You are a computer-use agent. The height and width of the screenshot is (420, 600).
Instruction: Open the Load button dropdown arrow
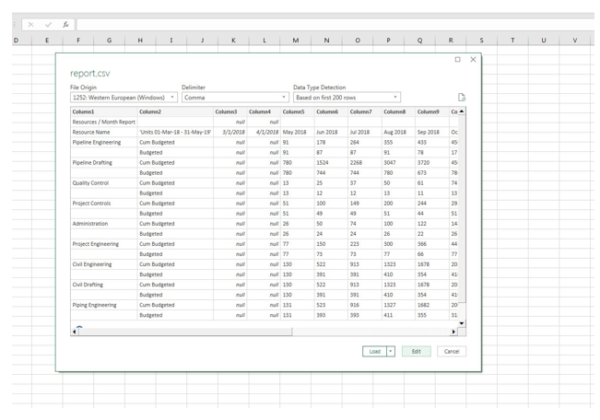[391, 352]
